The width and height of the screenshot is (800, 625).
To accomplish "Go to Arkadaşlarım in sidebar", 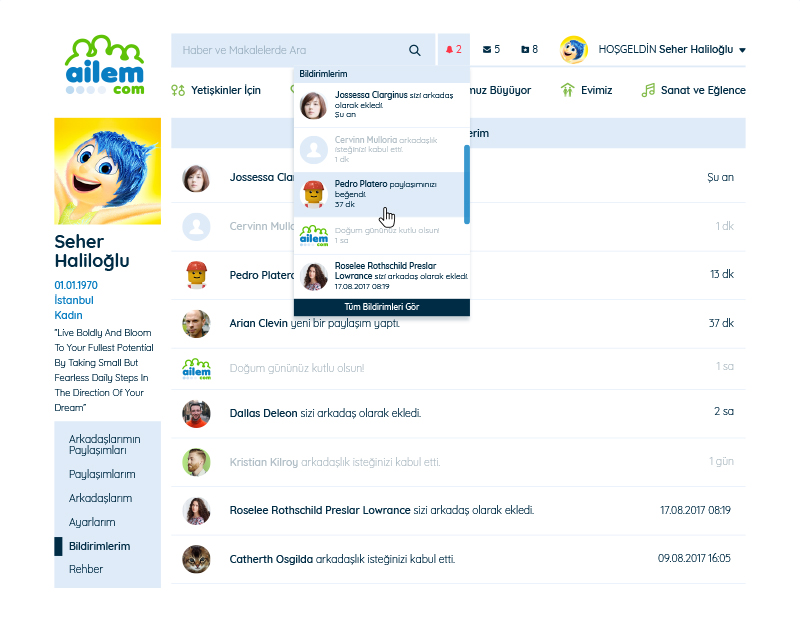I will pos(100,498).
